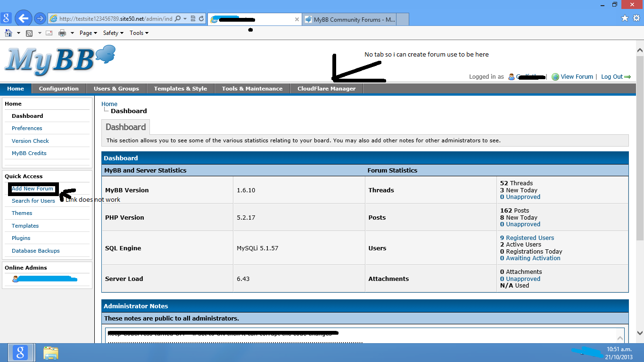Open browser settings via the gear icon
This screenshot has height=362, width=644.
click(x=637, y=18)
